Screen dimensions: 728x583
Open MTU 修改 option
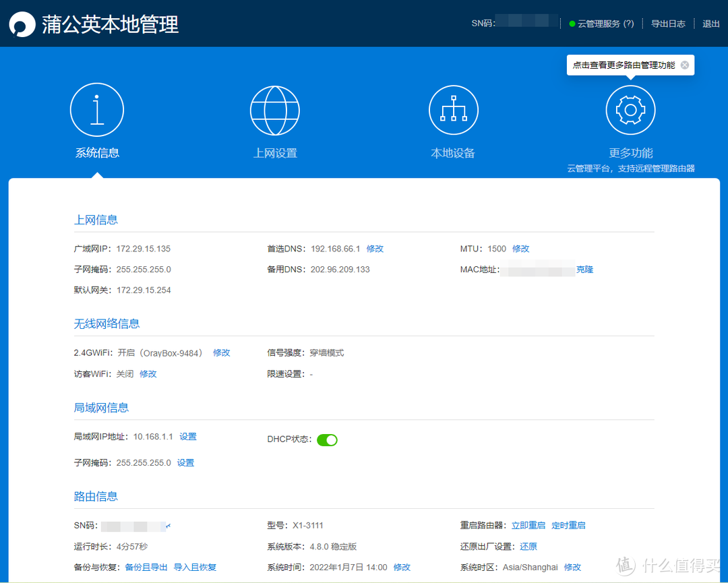[x=520, y=248]
